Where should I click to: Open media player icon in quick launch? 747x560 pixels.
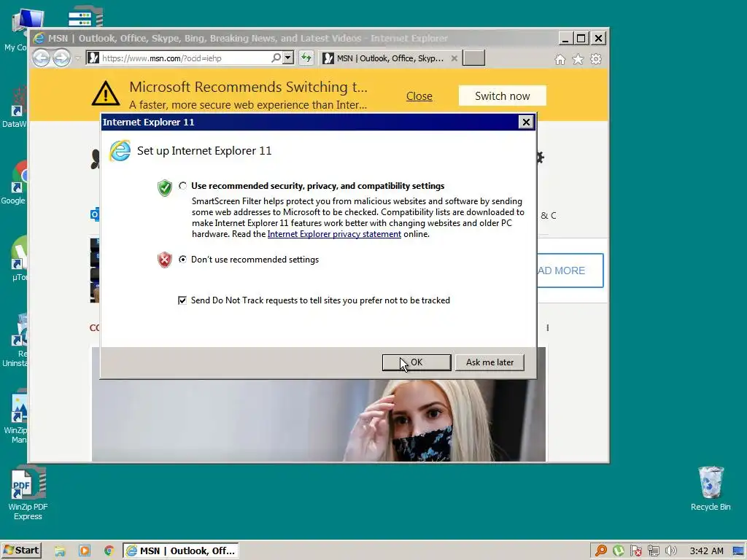point(85,551)
